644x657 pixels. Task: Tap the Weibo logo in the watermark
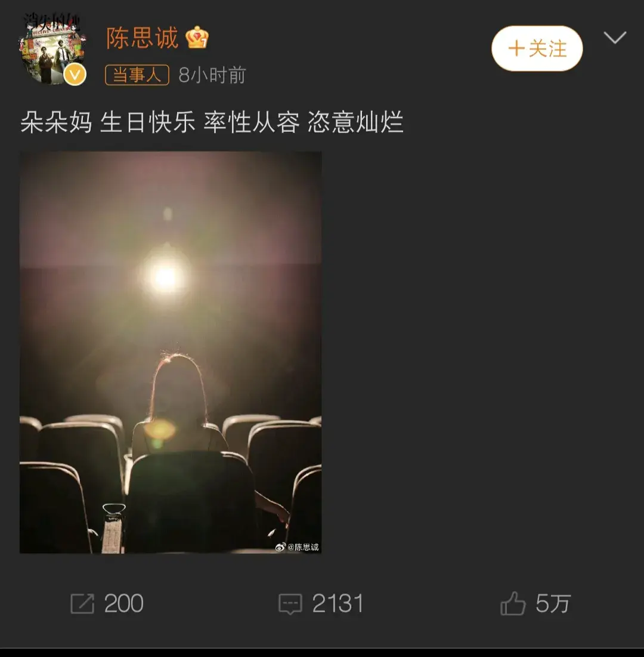pos(280,547)
